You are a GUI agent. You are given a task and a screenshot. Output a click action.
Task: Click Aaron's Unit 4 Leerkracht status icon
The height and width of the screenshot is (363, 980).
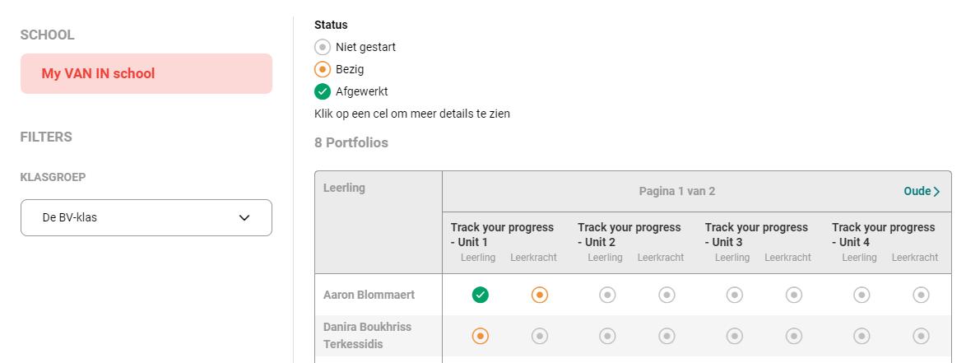[x=921, y=295]
